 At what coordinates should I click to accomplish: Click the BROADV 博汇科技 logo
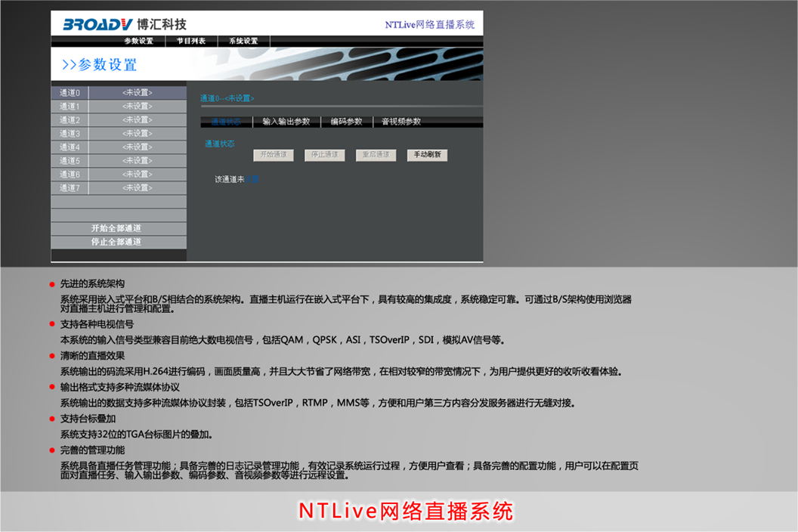tap(125, 24)
